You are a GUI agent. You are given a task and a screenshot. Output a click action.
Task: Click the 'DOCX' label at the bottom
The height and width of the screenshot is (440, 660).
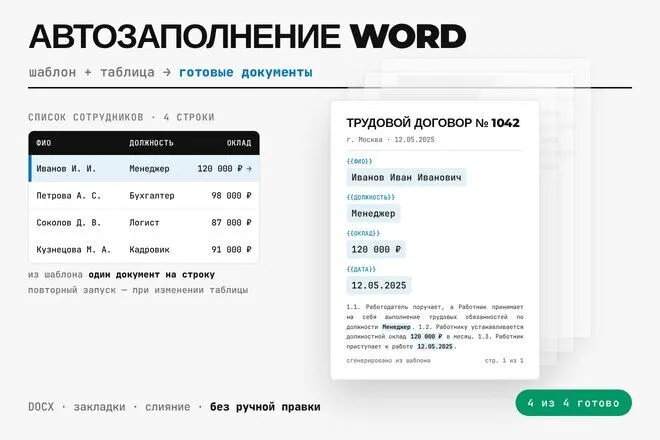coord(41,407)
